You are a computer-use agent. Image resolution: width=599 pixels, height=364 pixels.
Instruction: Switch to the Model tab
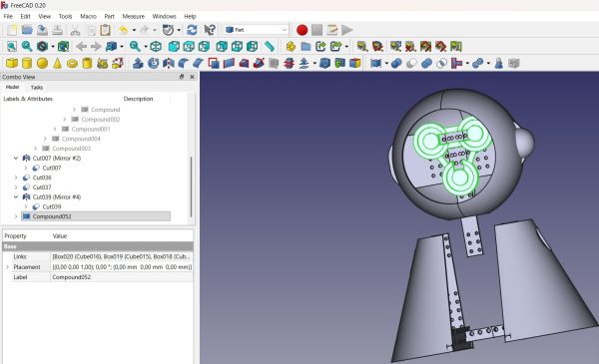click(12, 87)
